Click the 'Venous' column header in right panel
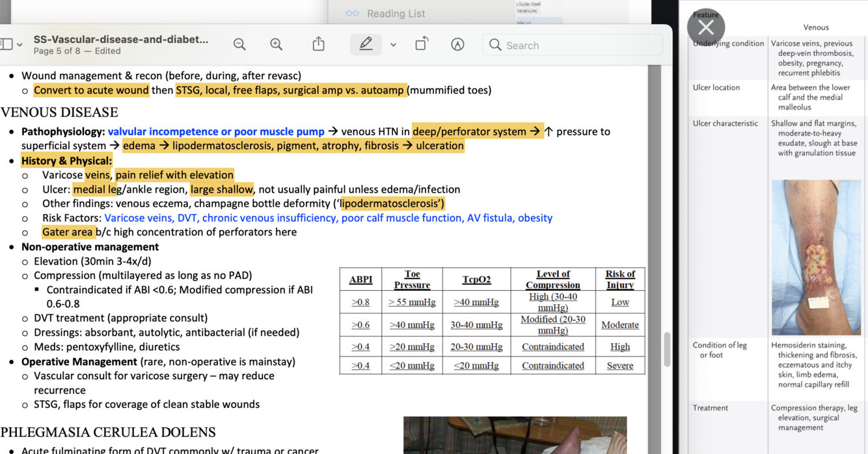This screenshot has width=868, height=454. click(816, 27)
